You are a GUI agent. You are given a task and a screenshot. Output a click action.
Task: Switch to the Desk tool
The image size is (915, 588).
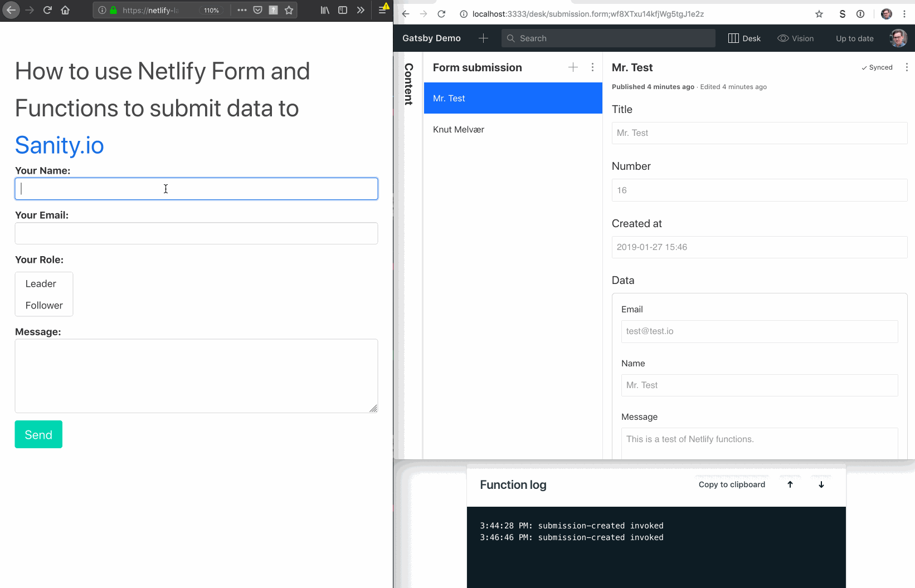744,38
